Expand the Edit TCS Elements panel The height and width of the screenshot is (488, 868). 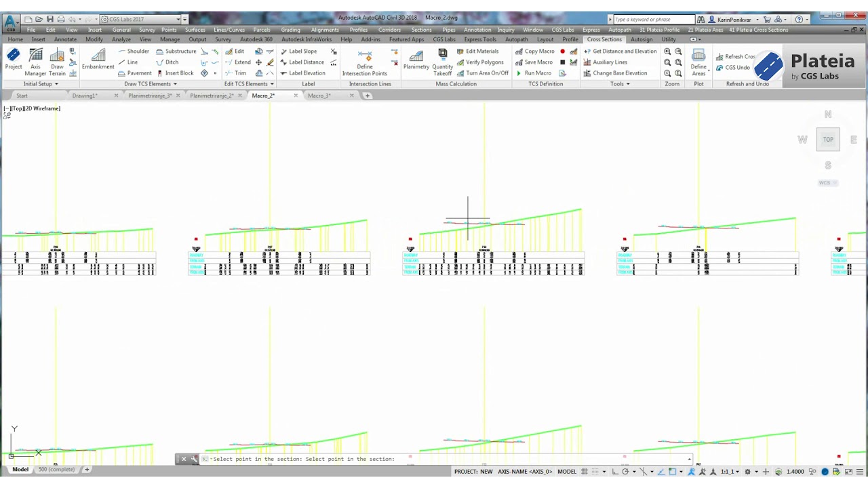tap(249, 84)
